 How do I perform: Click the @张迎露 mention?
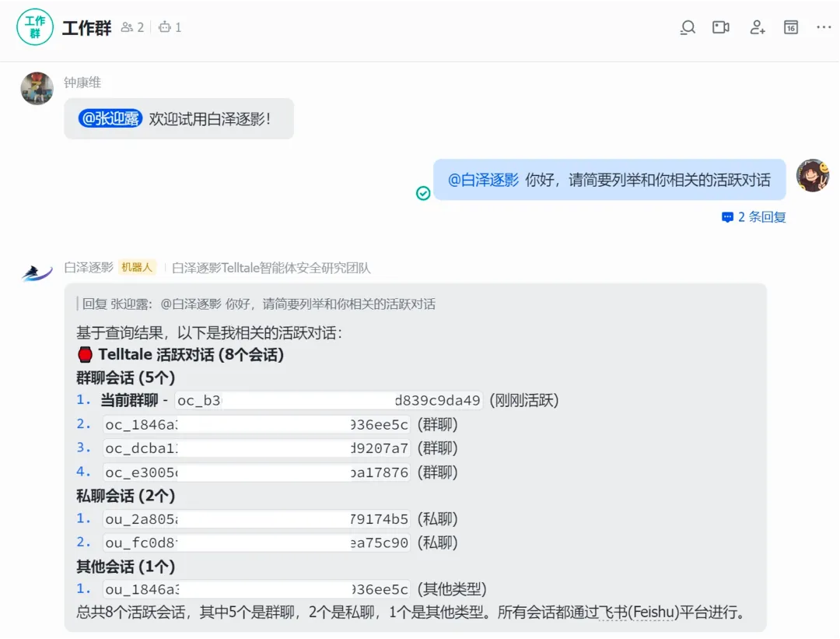110,118
